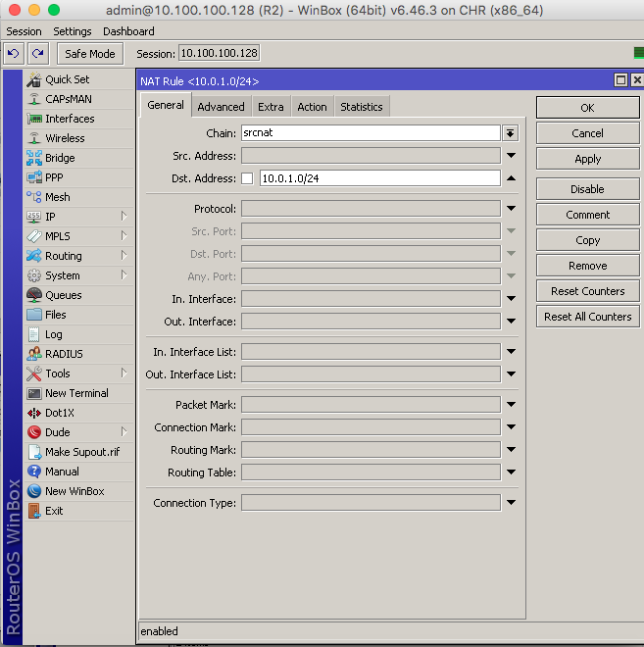Switch to the Extra tab
Viewport: 644px width, 647px height.
[271, 107]
